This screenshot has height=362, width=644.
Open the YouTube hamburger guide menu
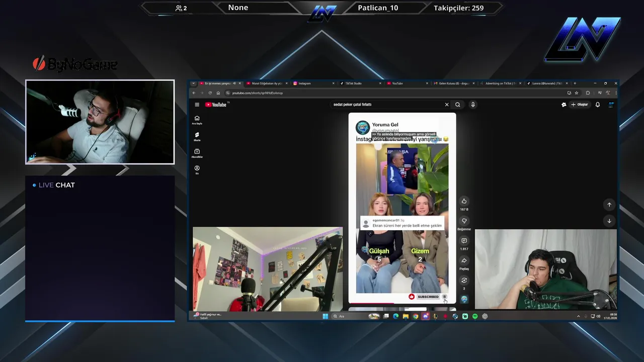coord(197,105)
